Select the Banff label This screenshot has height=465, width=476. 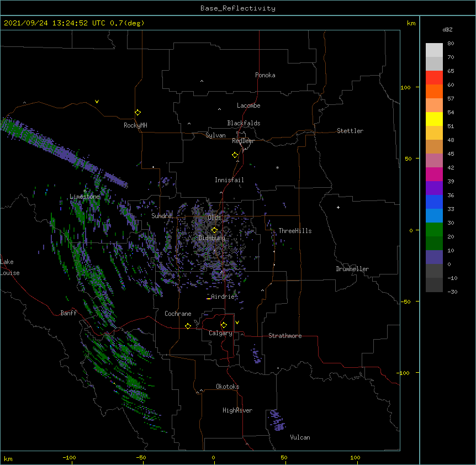click(x=68, y=313)
